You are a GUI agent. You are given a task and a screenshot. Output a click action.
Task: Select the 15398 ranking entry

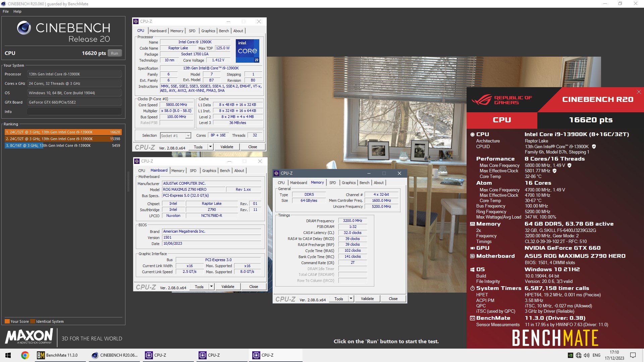63,139
